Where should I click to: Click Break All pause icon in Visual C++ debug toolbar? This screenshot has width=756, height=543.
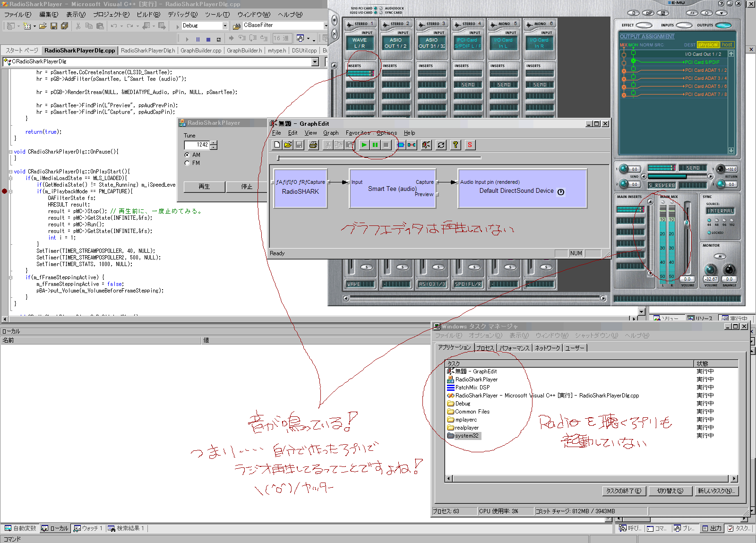tap(198, 39)
